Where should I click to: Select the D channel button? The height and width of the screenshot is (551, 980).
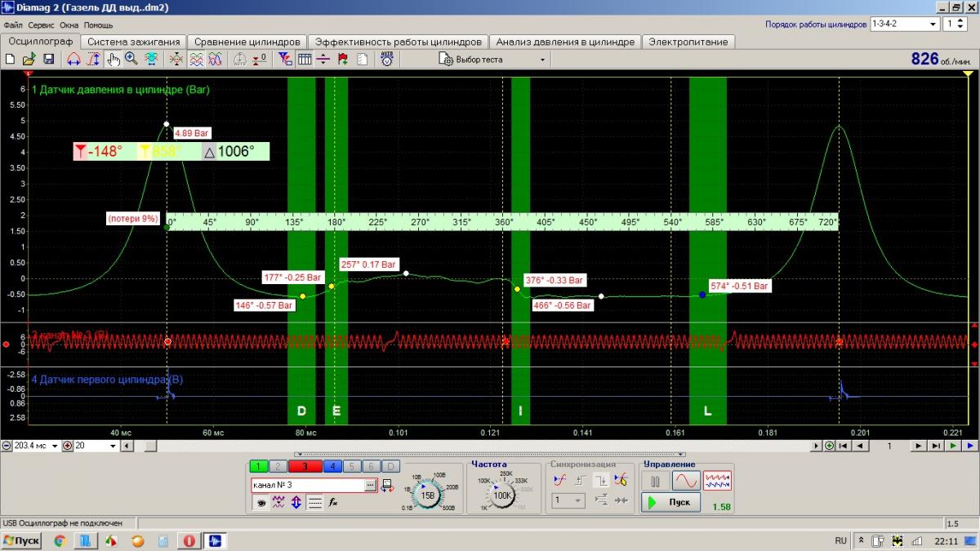pyautogui.click(x=390, y=466)
